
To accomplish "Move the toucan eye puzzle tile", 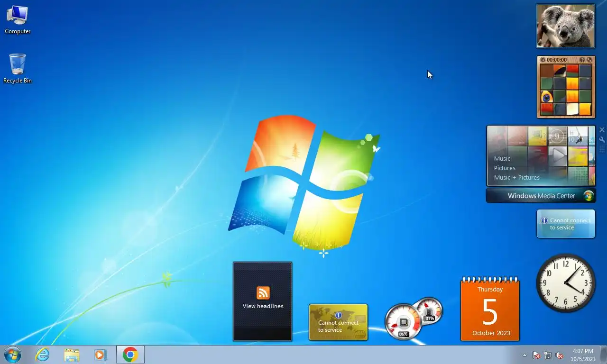I will tap(547, 97).
